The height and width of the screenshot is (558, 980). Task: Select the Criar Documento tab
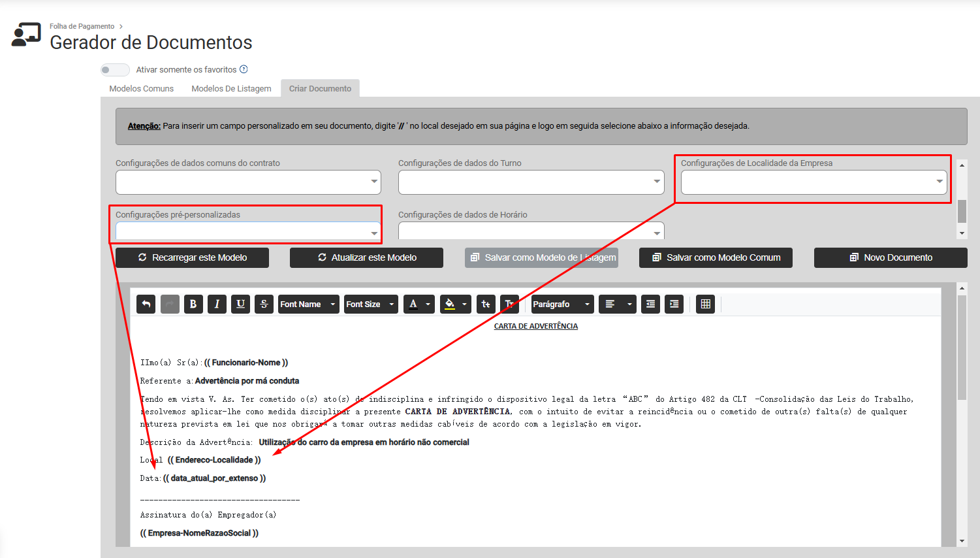320,88
